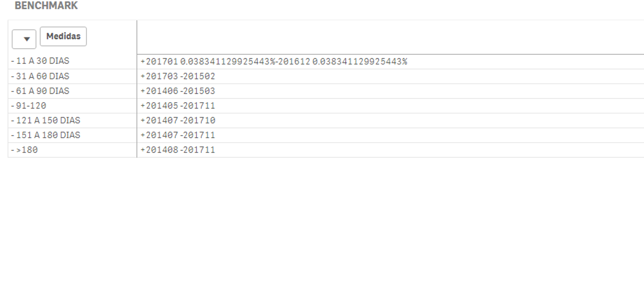644x293 pixels.
Task: Click the -201710 entry
Action: pyautogui.click(x=198, y=121)
